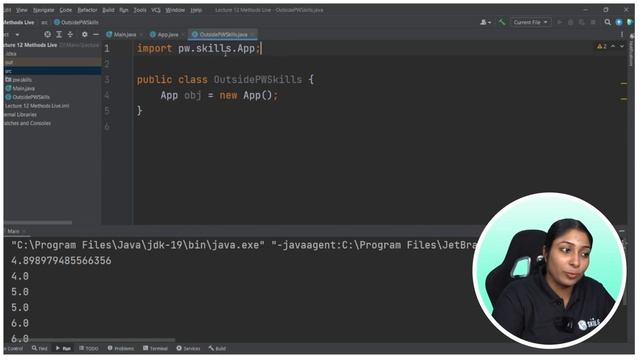The width and height of the screenshot is (640, 360).
Task: Open the Code menu
Action: (x=65, y=10)
